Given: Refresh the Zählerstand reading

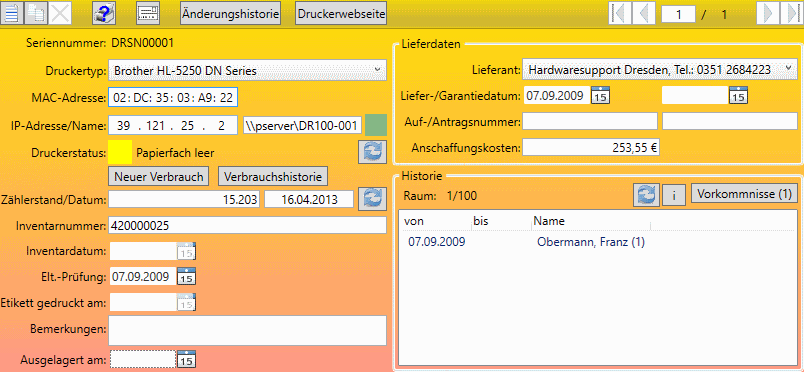Looking at the screenshot, I should [x=372, y=199].
